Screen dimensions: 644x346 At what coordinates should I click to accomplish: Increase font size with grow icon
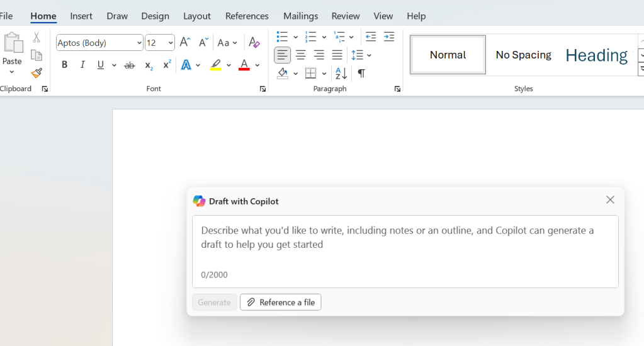click(x=185, y=42)
